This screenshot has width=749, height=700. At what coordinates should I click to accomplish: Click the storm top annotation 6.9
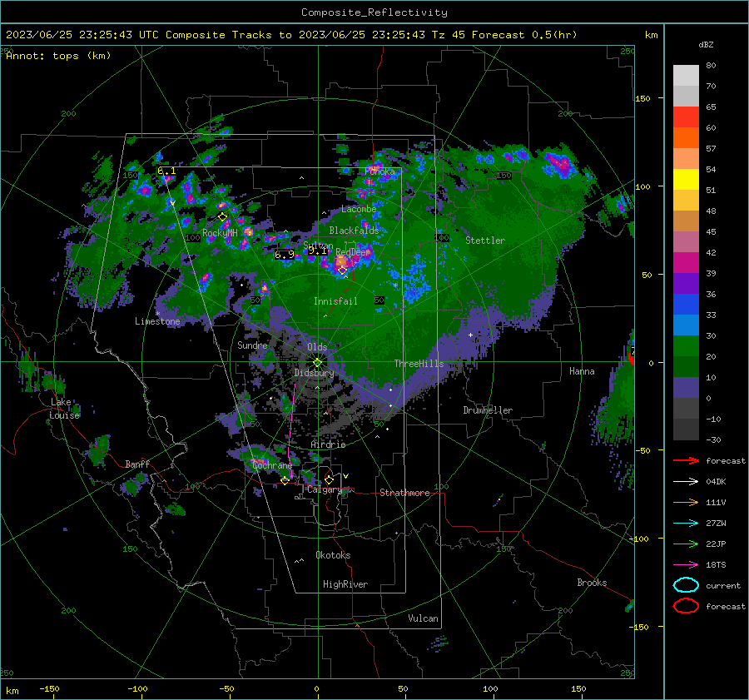(x=285, y=255)
